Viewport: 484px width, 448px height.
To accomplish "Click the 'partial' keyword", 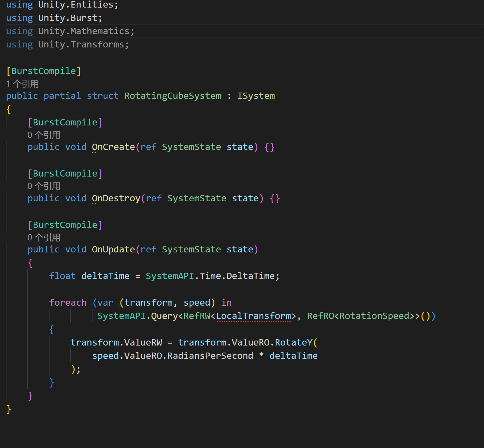I will pyautogui.click(x=62, y=96).
